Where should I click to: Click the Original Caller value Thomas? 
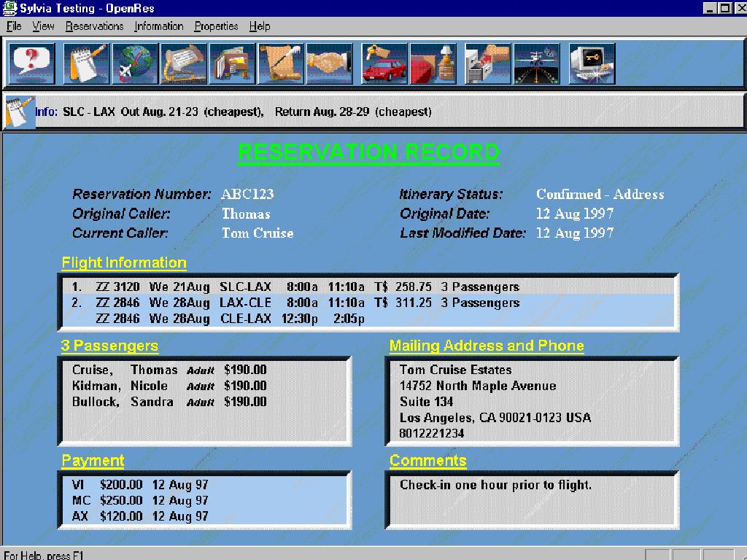(246, 214)
